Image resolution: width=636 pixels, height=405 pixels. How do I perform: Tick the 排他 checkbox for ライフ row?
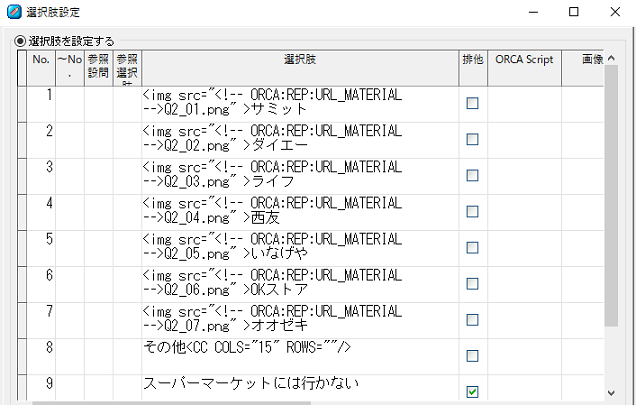coord(472,175)
